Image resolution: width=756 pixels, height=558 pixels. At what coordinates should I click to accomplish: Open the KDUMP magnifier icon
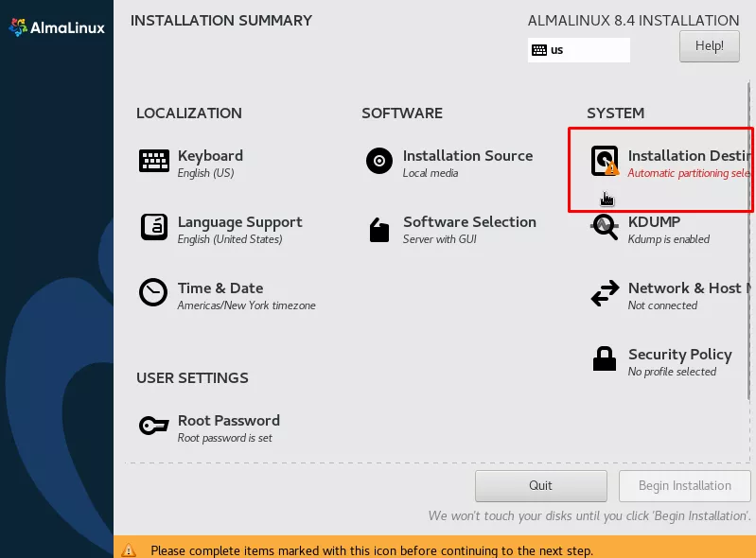pos(605,226)
